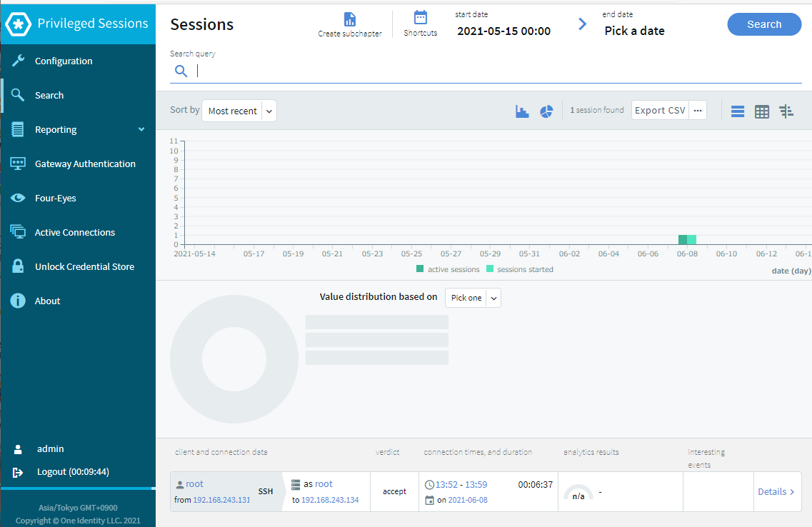Click the Export CSV button

660,110
